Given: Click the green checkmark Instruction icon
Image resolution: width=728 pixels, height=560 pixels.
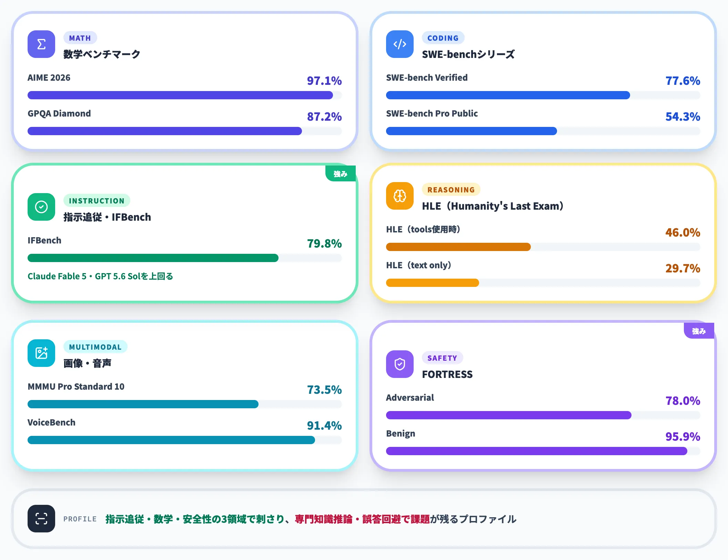Looking at the screenshot, I should point(41,207).
